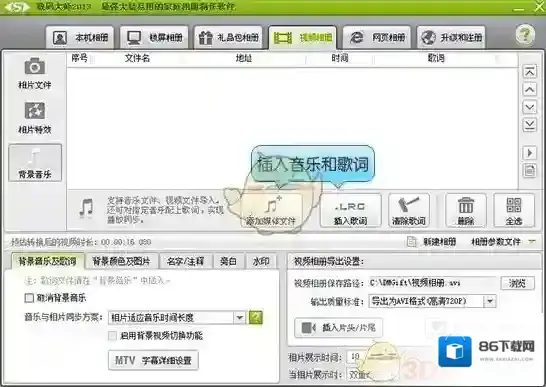Click the 歌词 column header
546x387 pixels.
tap(436, 58)
